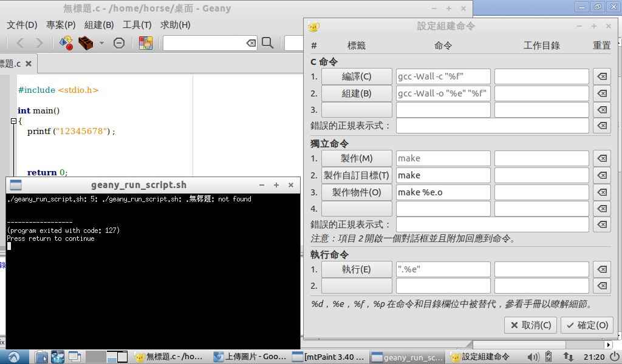Reset the empty second execute command row
Viewport: 622px width, 364px height.
602,286
